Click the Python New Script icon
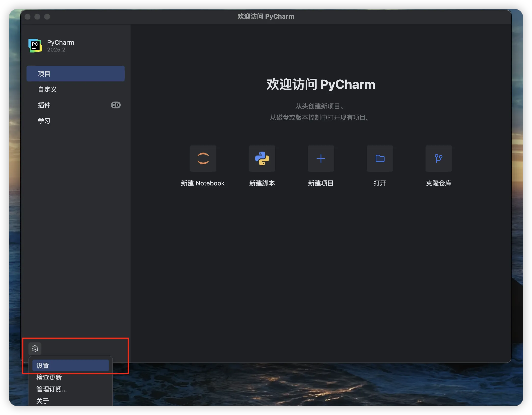This screenshot has width=532, height=415. click(x=262, y=158)
